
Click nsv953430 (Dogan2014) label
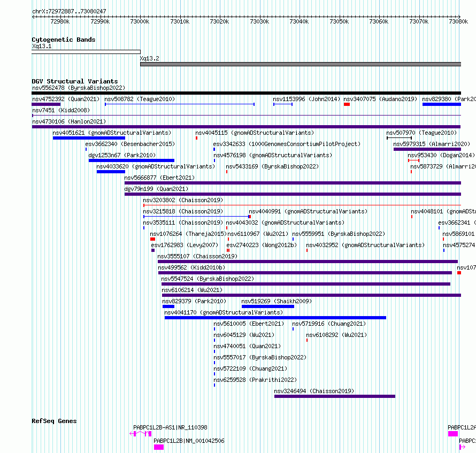[x=441, y=156]
